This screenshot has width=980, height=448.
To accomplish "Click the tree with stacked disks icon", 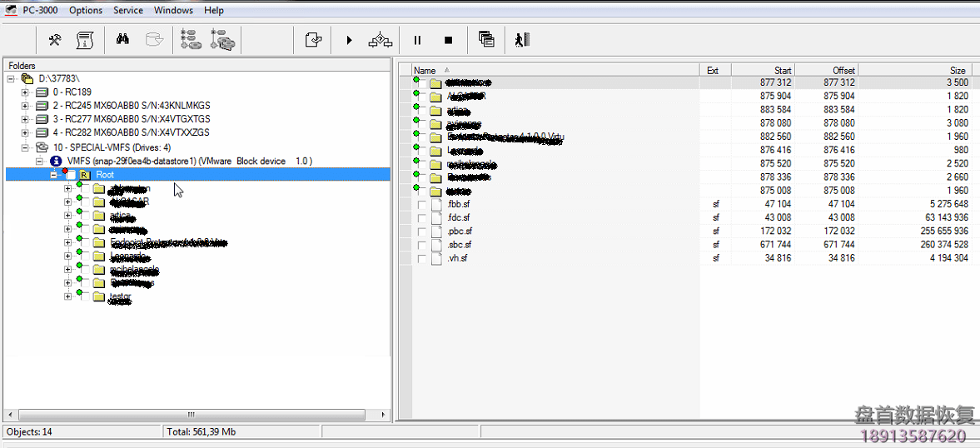I will 221,39.
